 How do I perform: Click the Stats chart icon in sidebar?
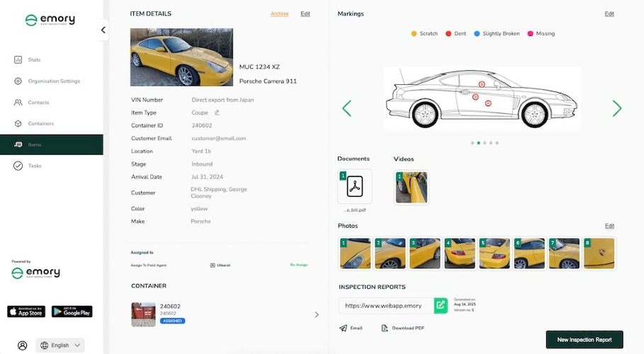[x=18, y=60]
